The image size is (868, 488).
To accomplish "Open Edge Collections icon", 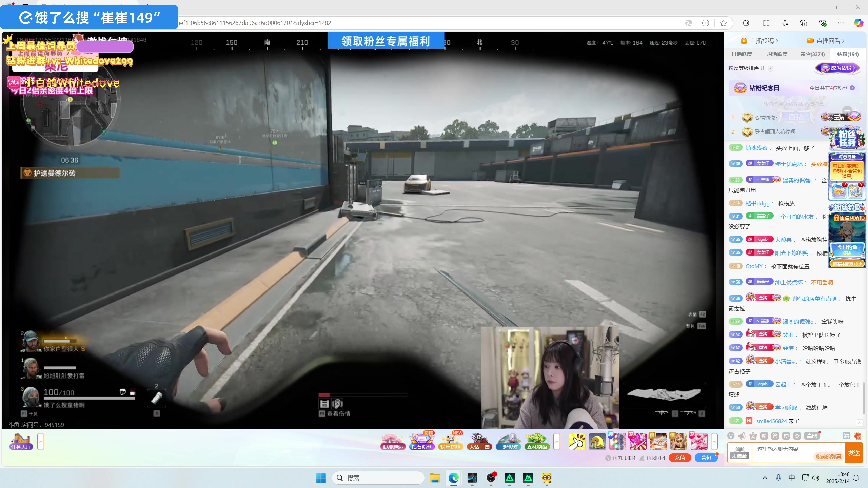I will (x=804, y=23).
